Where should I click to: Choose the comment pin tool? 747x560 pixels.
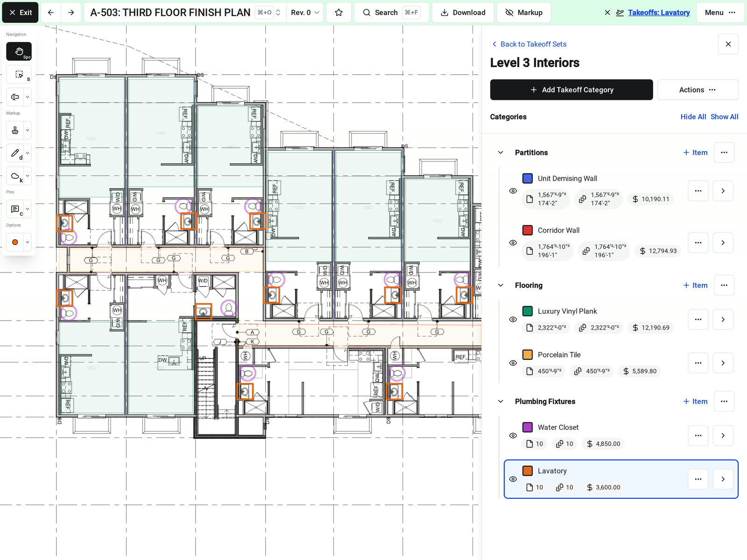click(x=15, y=209)
